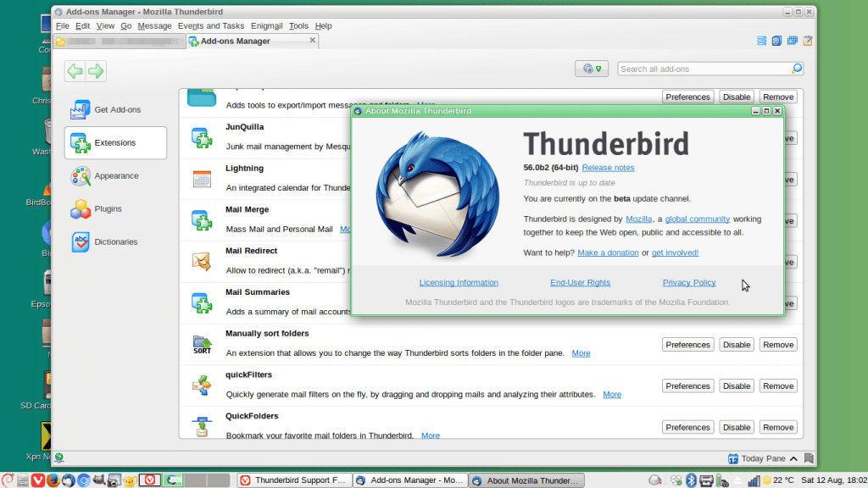The image size is (868, 488).
Task: Open the Message menu
Action: tap(154, 25)
